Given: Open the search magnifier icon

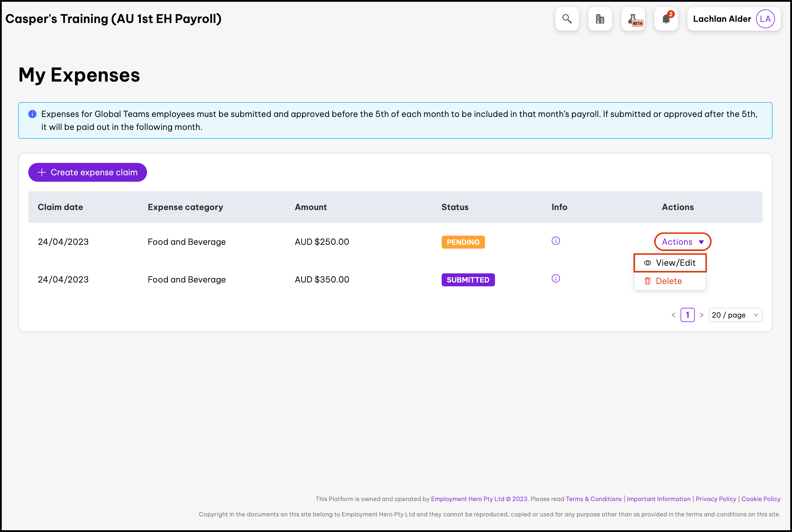Looking at the screenshot, I should (567, 19).
